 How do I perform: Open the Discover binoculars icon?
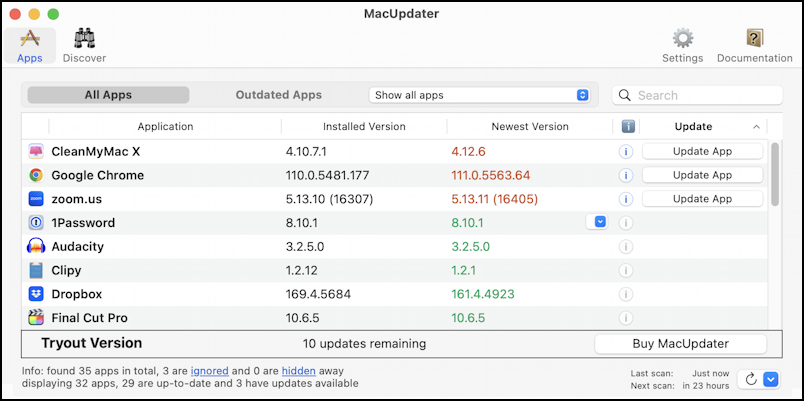[85, 38]
